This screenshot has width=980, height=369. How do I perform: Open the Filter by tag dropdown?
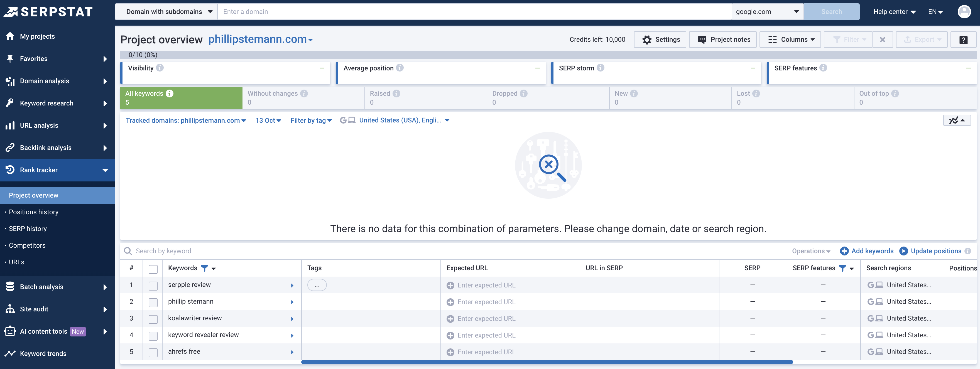pyautogui.click(x=311, y=120)
